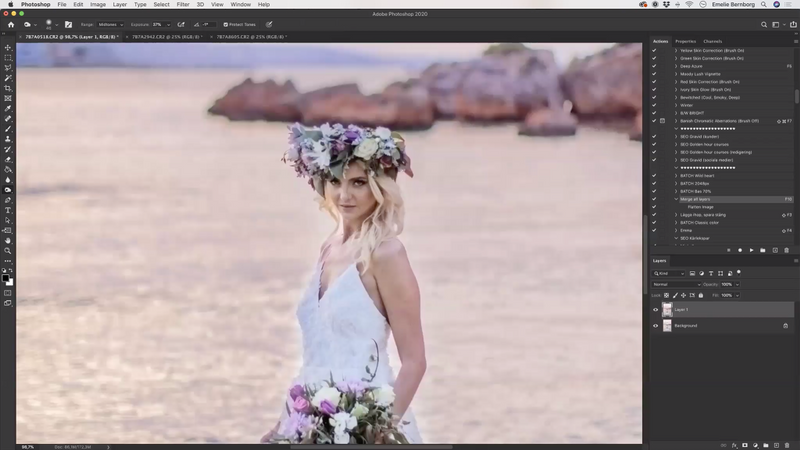Hide Layer 1 with its eye icon
Screen dimensions: 800x450
tap(656, 310)
